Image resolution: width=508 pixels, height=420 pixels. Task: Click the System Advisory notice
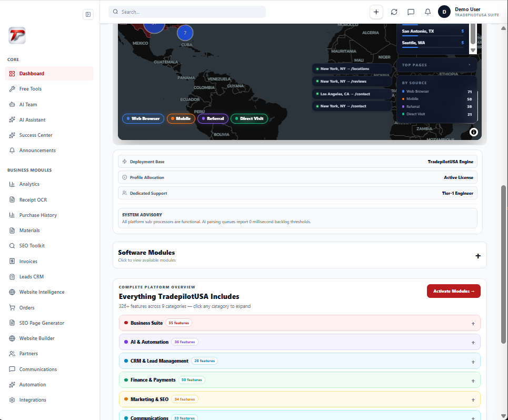click(x=297, y=218)
